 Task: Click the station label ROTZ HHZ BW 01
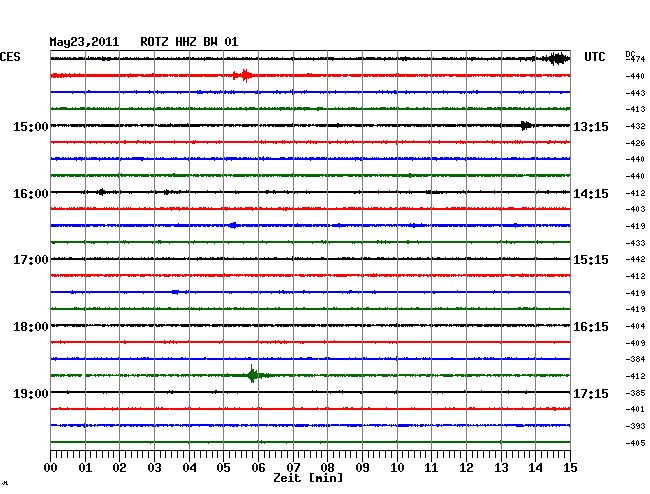[x=189, y=42]
